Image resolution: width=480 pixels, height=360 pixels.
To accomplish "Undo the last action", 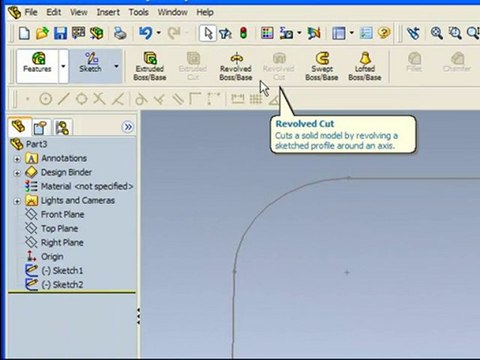I will [146, 33].
